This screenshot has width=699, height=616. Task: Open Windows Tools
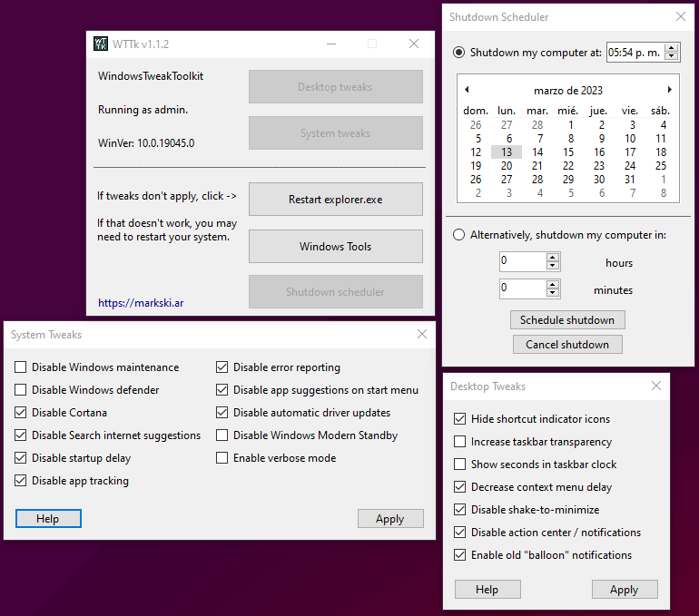coord(335,247)
